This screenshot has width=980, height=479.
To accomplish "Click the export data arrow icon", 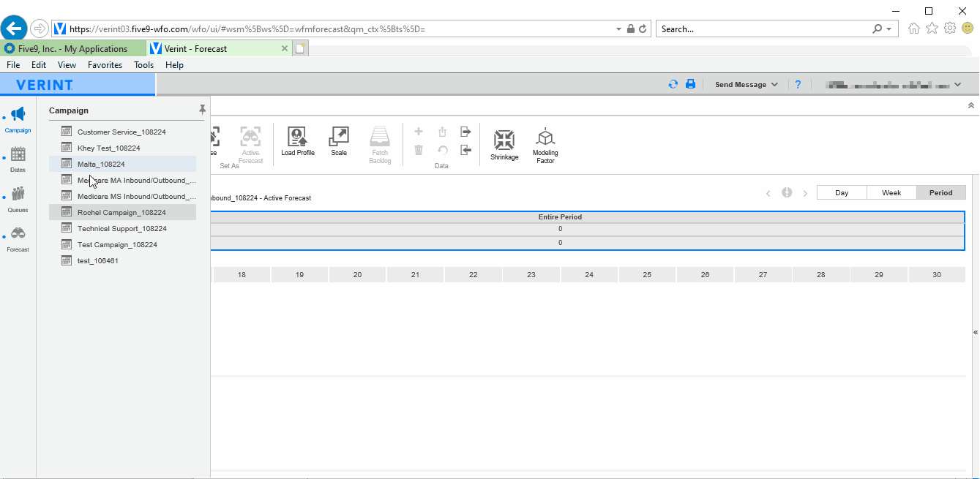I will tap(465, 132).
